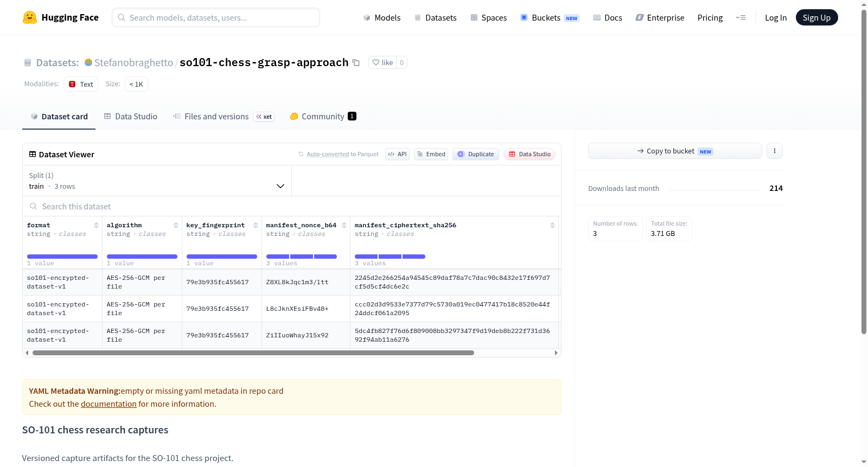Click the format column distribution bar

click(62, 257)
